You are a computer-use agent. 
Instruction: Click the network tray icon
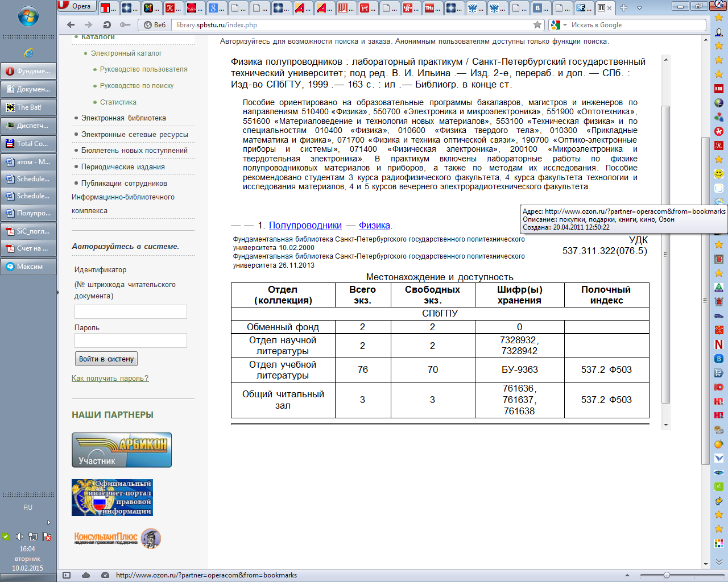33,536
